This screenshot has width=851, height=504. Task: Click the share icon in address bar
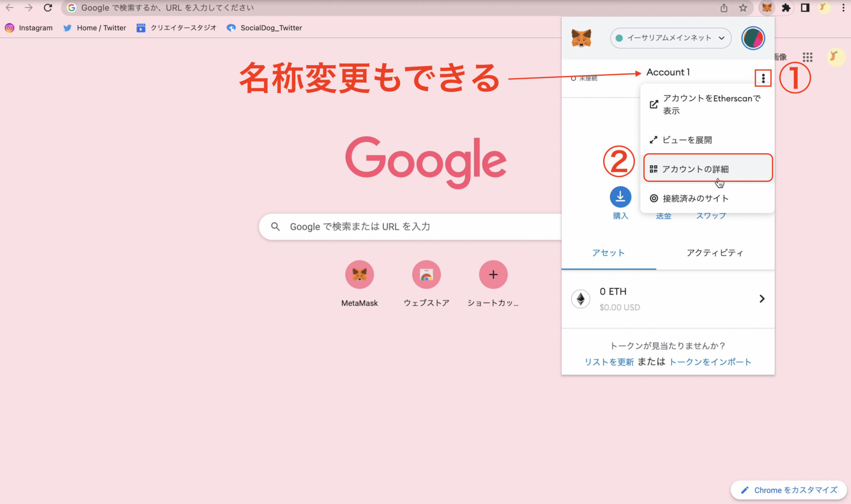pyautogui.click(x=724, y=8)
